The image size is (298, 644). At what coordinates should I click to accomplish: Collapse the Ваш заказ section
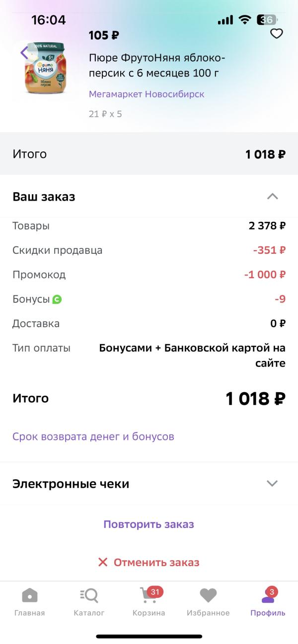pos(272,197)
